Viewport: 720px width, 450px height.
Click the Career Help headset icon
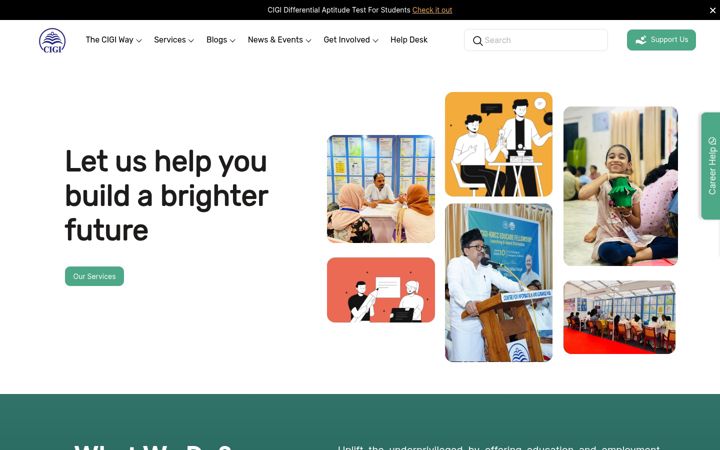pyautogui.click(x=712, y=141)
